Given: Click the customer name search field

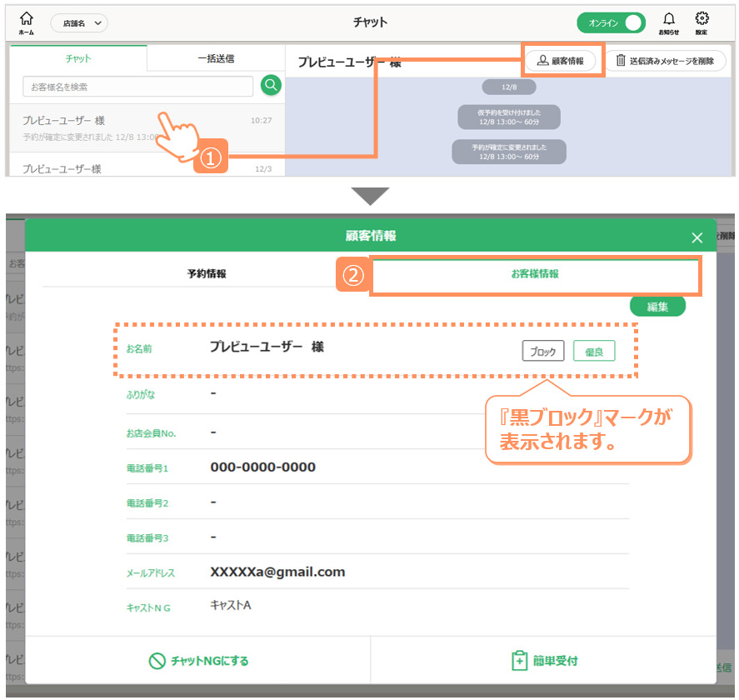Looking at the screenshot, I should coord(137,86).
